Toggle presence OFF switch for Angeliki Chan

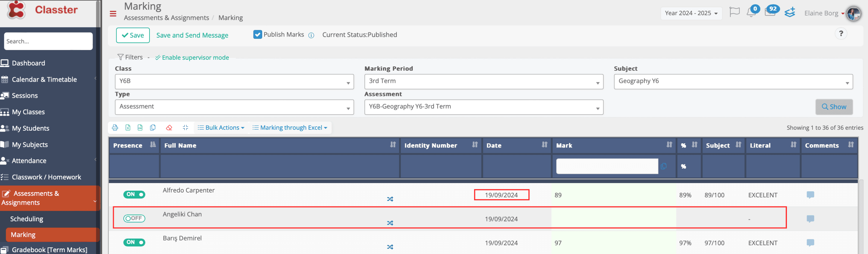tap(134, 218)
